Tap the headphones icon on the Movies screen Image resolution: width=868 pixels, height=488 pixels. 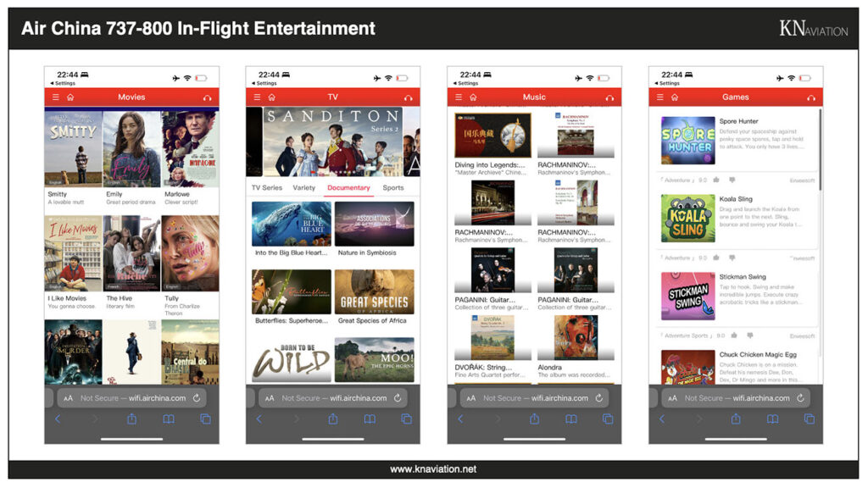coord(207,98)
